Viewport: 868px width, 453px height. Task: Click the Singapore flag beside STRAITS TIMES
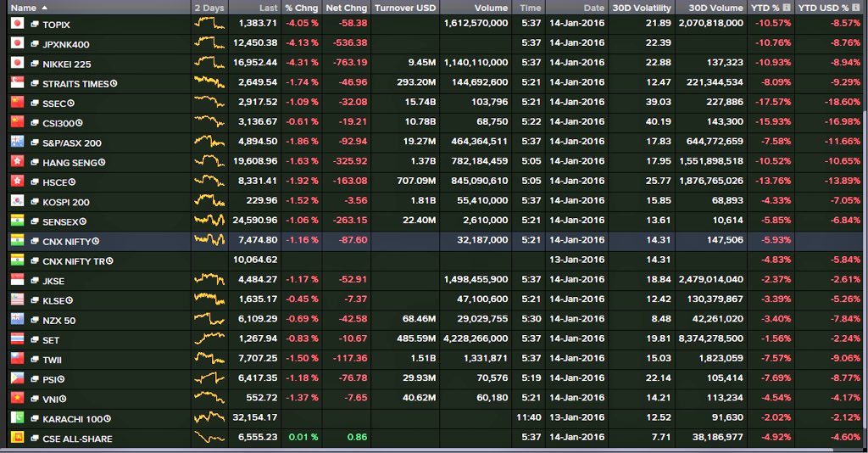pos(17,82)
